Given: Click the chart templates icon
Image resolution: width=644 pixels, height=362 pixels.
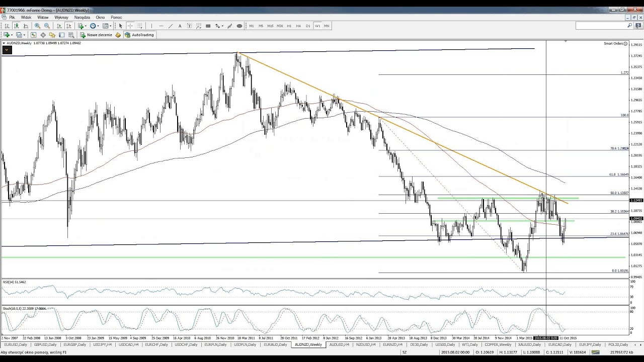Looking at the screenshot, I should (105, 26).
